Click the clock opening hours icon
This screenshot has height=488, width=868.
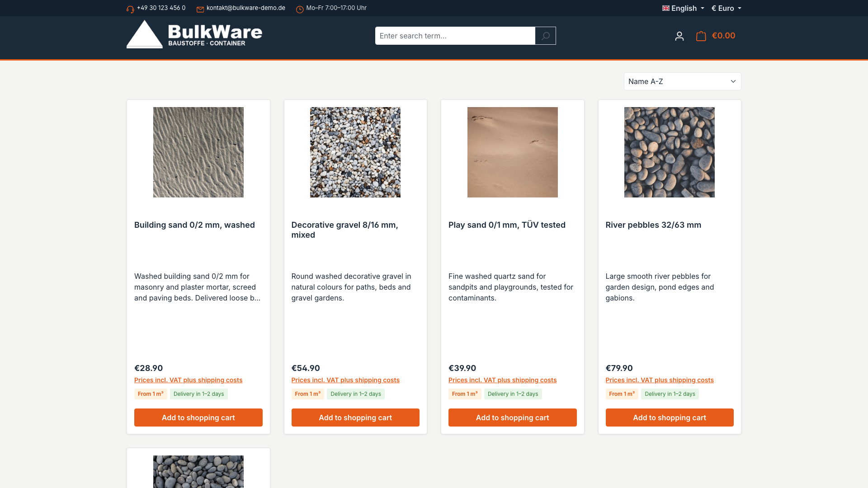[x=300, y=9]
